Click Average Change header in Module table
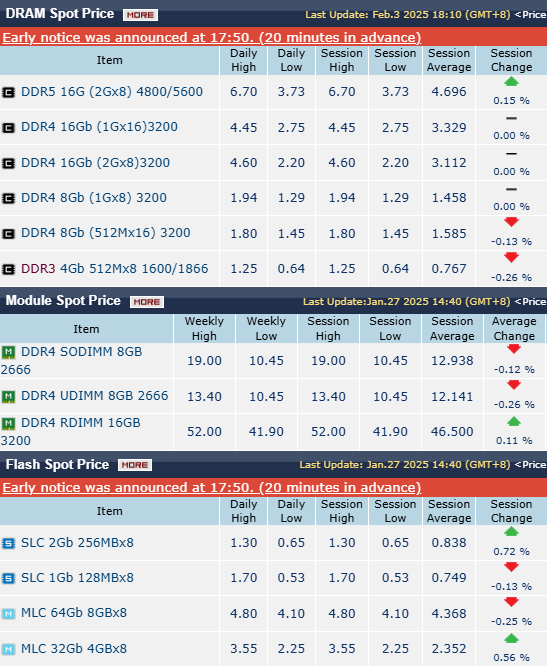The image size is (547, 666). pos(514,328)
